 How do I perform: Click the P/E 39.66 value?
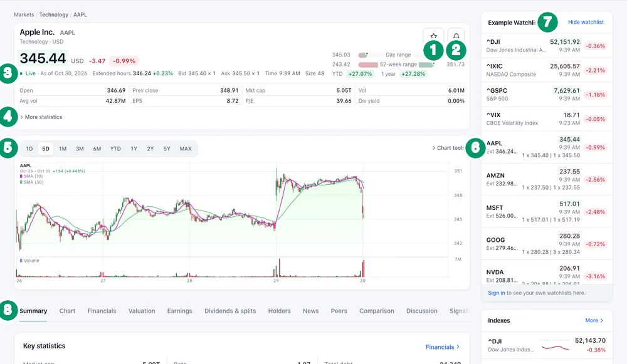(344, 101)
